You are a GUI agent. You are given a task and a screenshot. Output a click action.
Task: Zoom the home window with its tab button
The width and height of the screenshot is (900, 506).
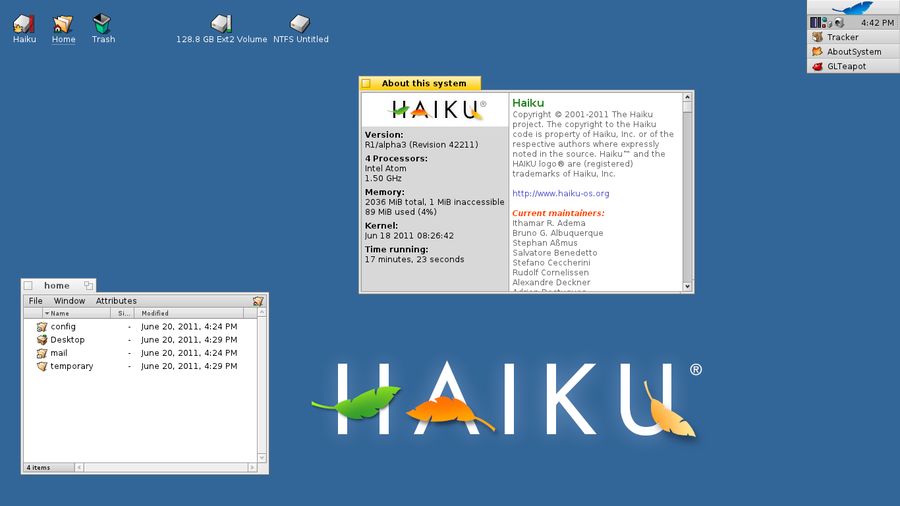[88, 285]
